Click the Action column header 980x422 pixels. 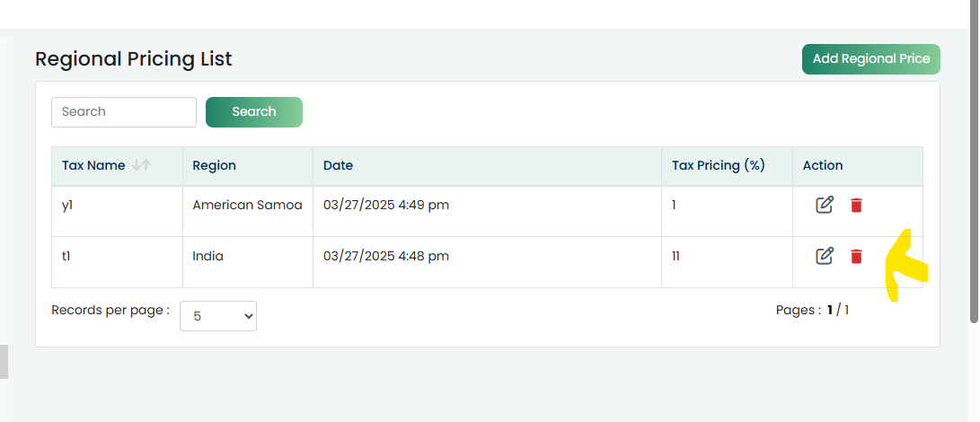[823, 166]
